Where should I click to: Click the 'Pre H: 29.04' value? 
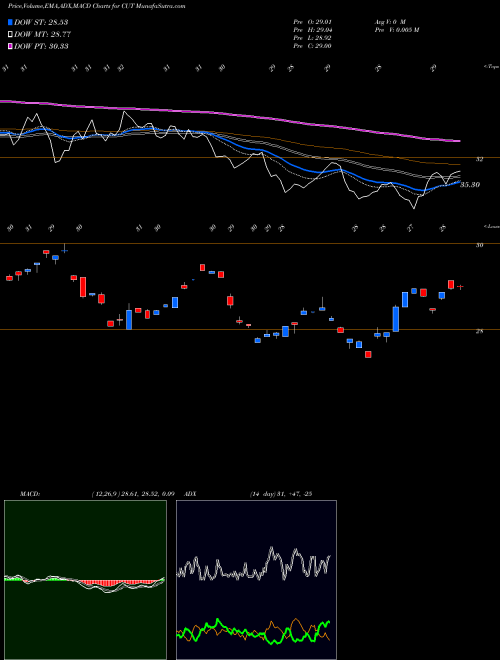313,30
